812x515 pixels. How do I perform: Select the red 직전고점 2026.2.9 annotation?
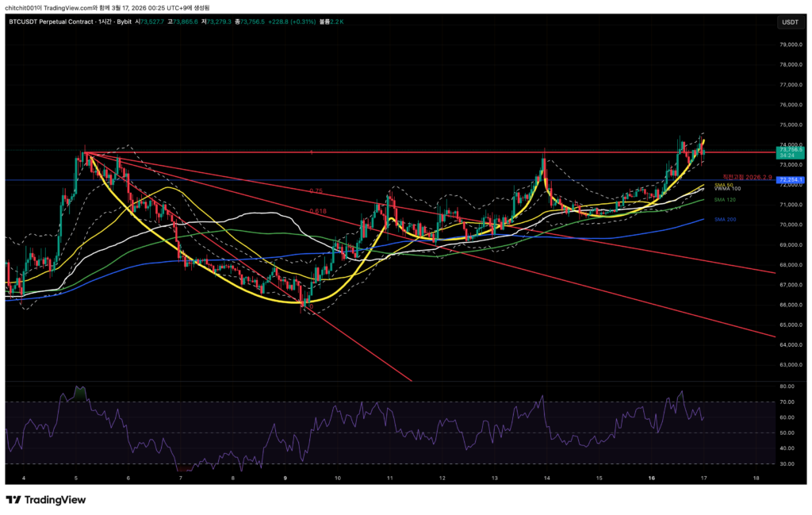pyautogui.click(x=746, y=177)
